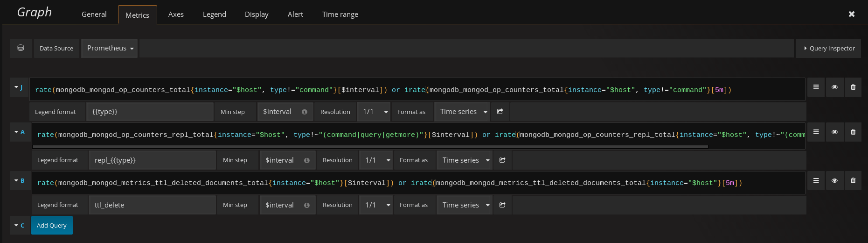868x243 pixels.
Task: Delete query J with trash icon
Action: pos(853,87)
